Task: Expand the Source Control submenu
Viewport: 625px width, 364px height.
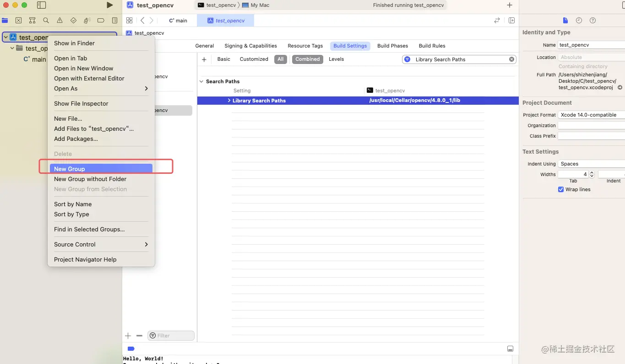Action: click(146, 245)
